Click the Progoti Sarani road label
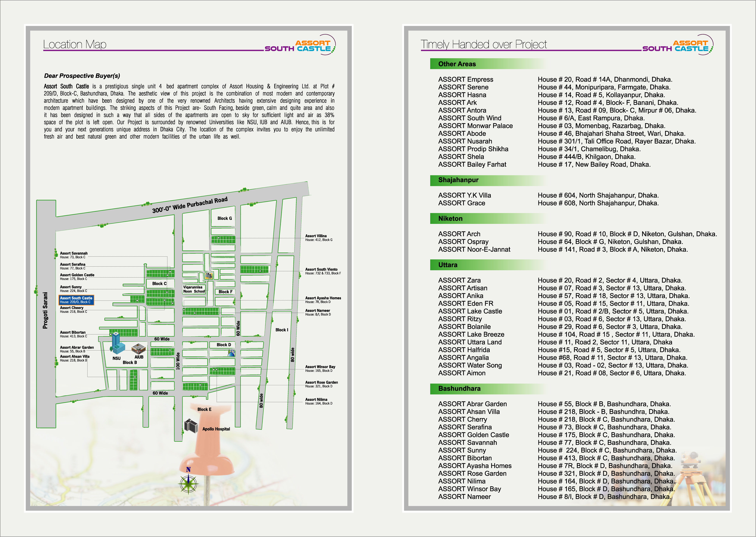Image resolution: width=756 pixels, height=537 pixels. [45, 311]
